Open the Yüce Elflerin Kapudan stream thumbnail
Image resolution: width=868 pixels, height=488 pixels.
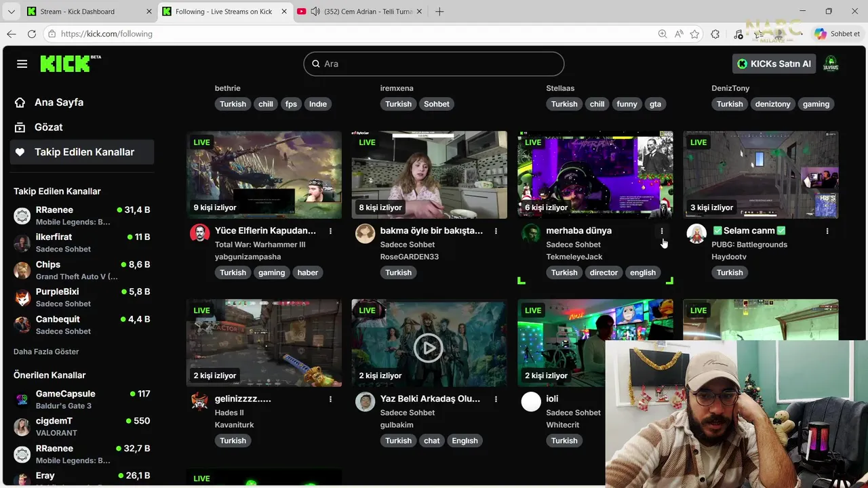pyautogui.click(x=264, y=175)
